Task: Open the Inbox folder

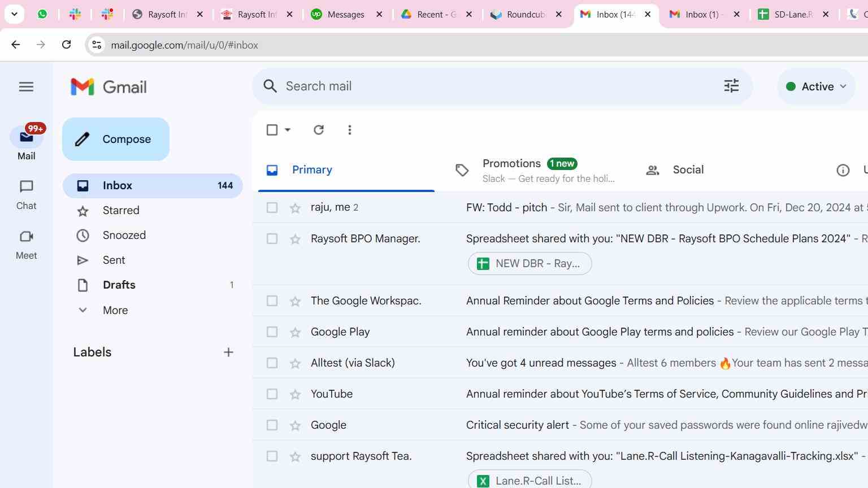Action: 153,185
